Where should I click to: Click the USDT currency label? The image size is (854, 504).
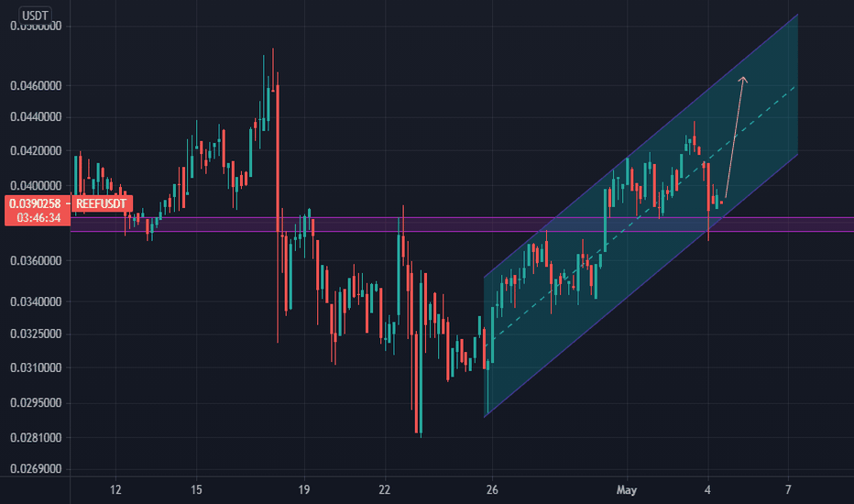(x=35, y=16)
